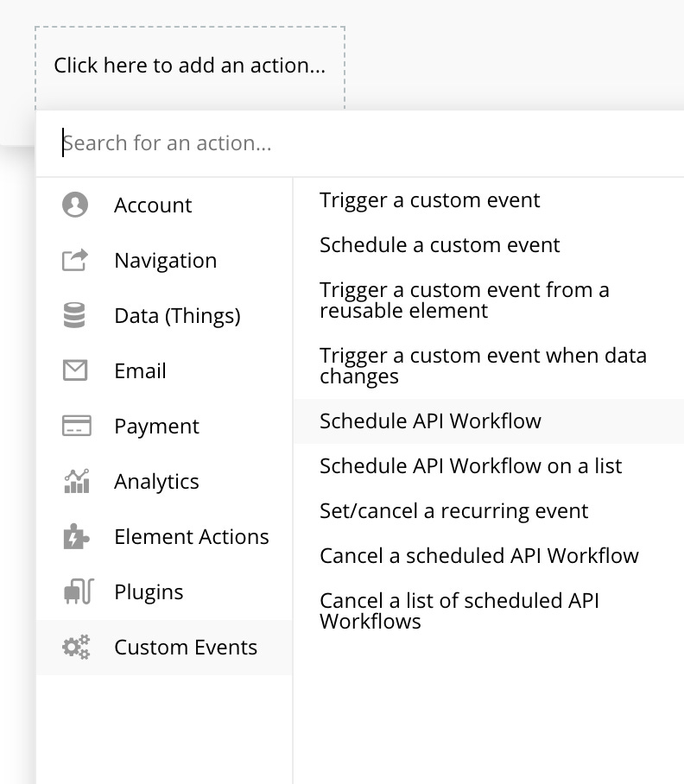Click the Plugins plug icon
Screen dimensions: 684x784
79,591
